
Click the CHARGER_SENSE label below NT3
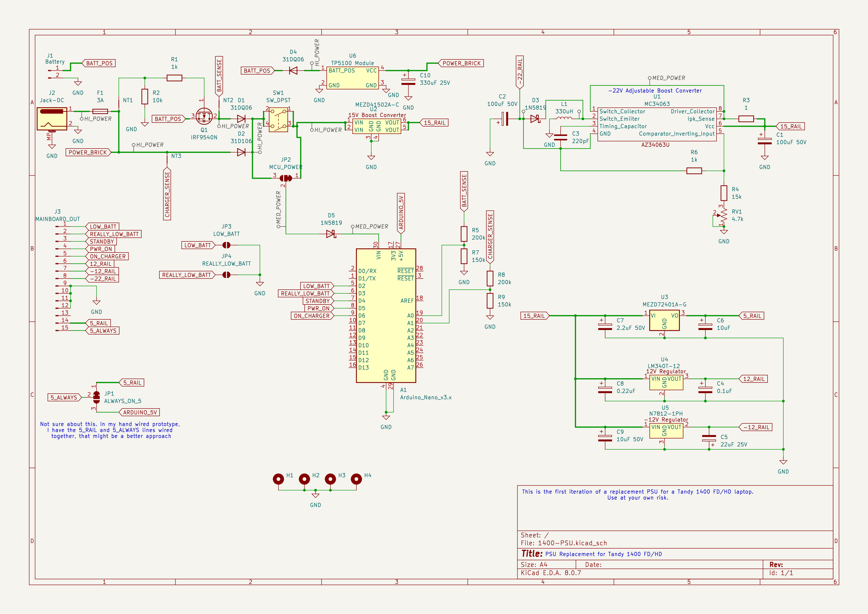167,194
